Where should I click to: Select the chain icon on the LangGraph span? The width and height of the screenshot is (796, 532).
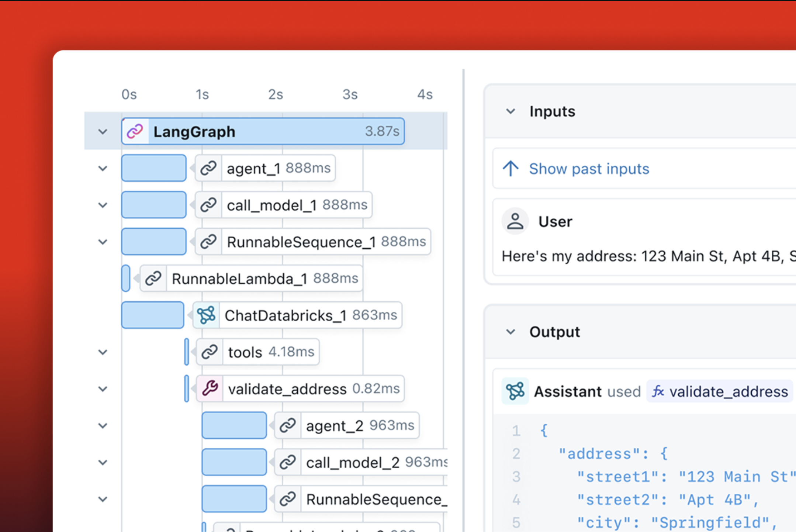click(134, 131)
